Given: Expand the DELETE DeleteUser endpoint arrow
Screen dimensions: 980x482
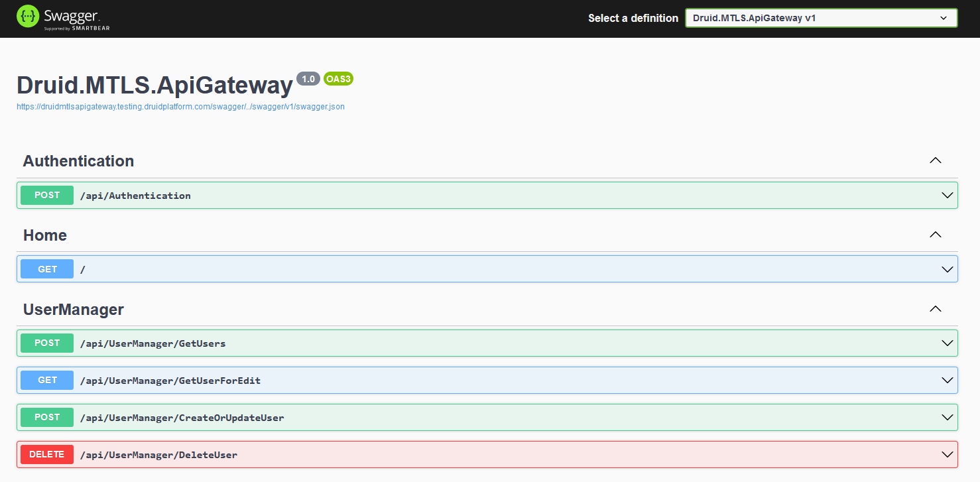Looking at the screenshot, I should (x=947, y=455).
